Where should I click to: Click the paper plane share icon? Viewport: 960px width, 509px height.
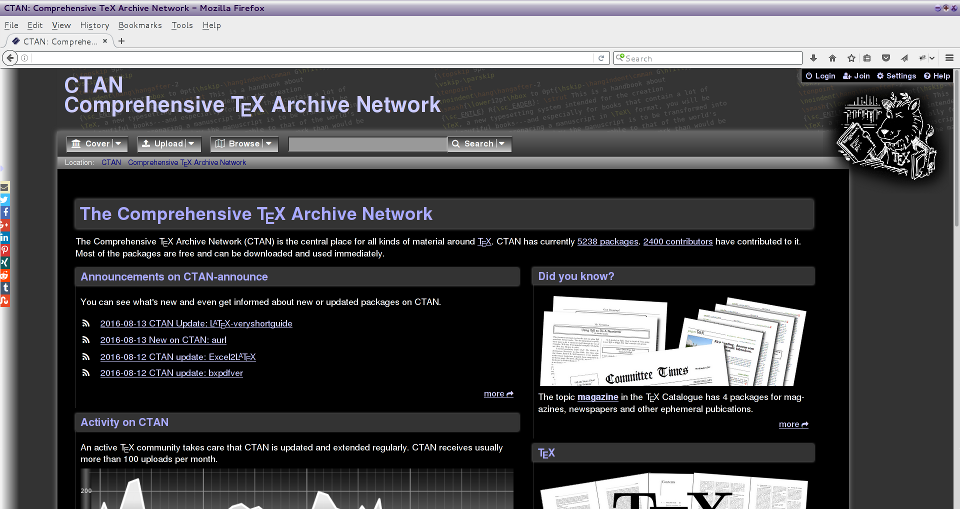pyautogui.click(x=904, y=58)
